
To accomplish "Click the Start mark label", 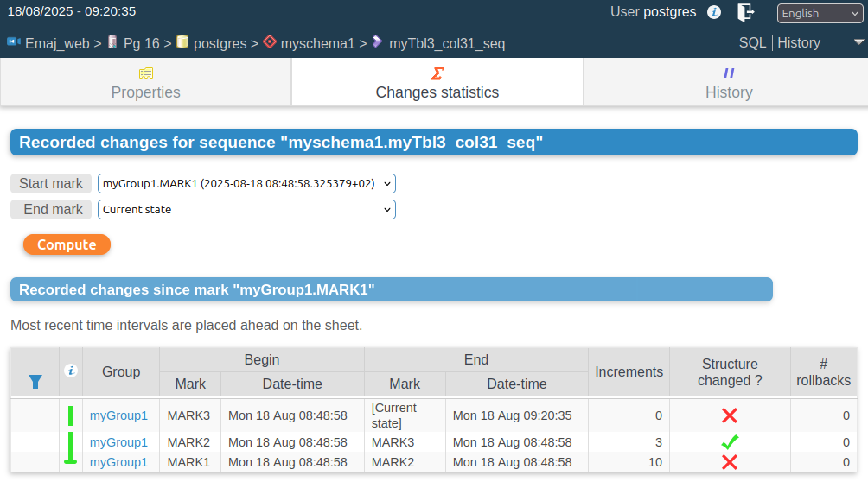I will pyautogui.click(x=51, y=184).
